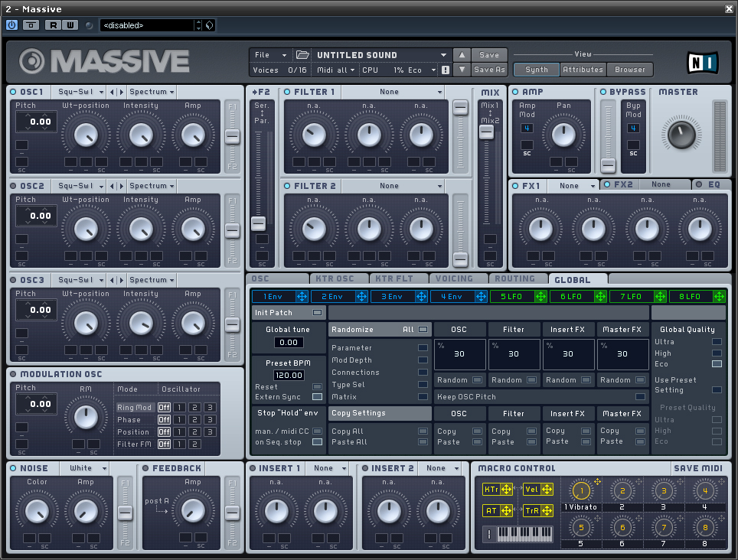
Task: Click the Ser/Par filter routing fader
Action: coord(258,223)
